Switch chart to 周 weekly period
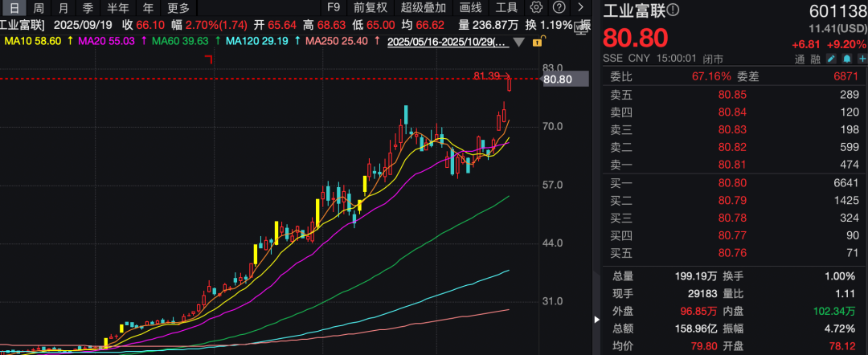Image resolution: width=868 pixels, height=355 pixels. [39, 8]
